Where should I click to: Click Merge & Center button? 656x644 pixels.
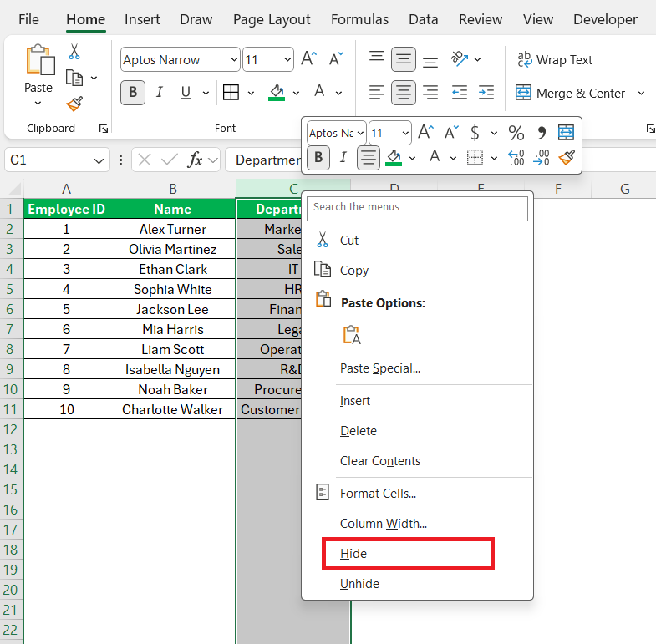point(570,93)
